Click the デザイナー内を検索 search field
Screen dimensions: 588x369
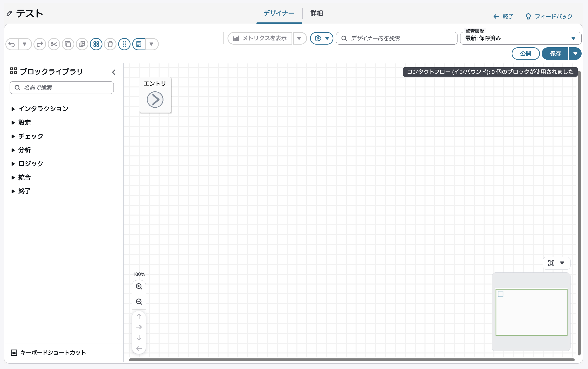pos(396,38)
